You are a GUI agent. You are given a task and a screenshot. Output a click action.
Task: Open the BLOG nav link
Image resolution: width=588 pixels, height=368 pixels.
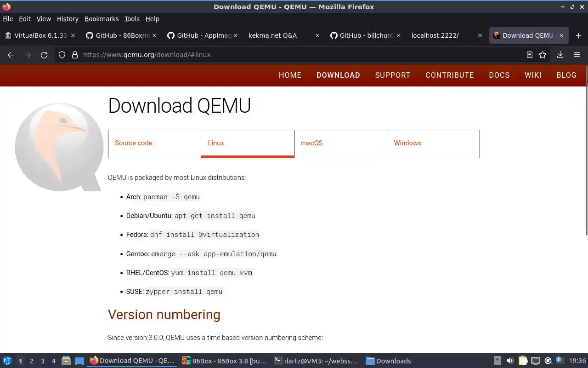pyautogui.click(x=566, y=75)
